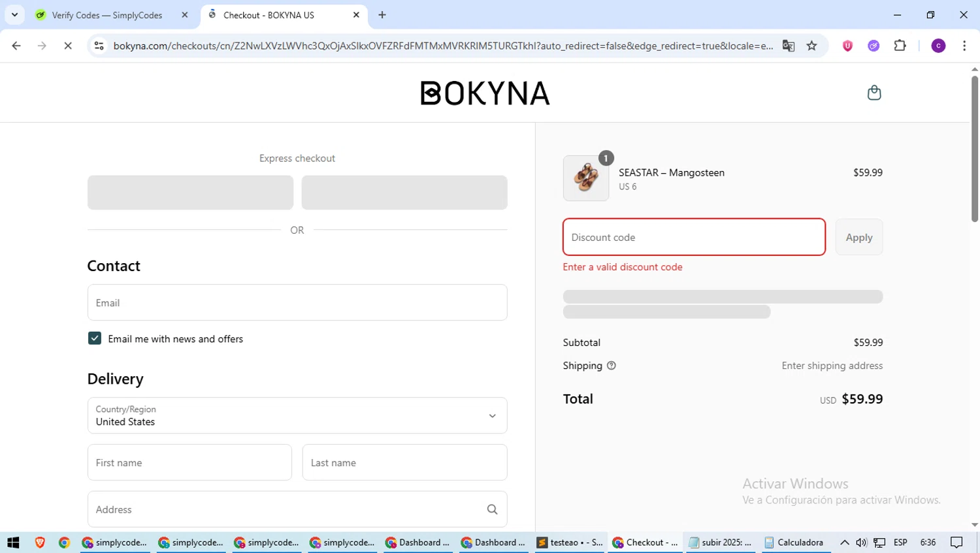980x553 pixels.
Task: Open the extensions puzzle icon
Action: pyautogui.click(x=900, y=46)
